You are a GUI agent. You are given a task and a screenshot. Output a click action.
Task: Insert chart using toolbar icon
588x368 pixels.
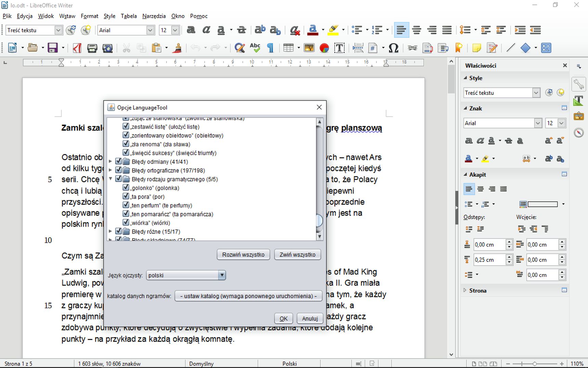point(324,48)
